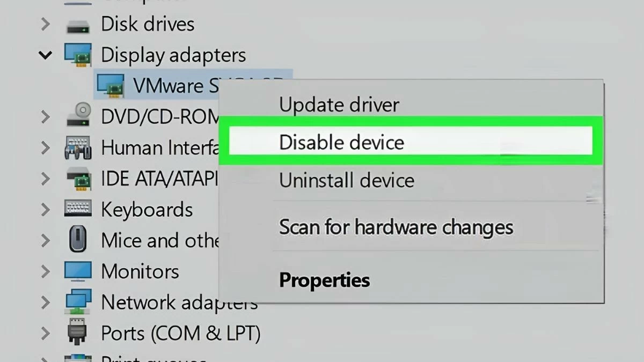Click the Monitors category icon
644x362 pixels.
[78, 271]
